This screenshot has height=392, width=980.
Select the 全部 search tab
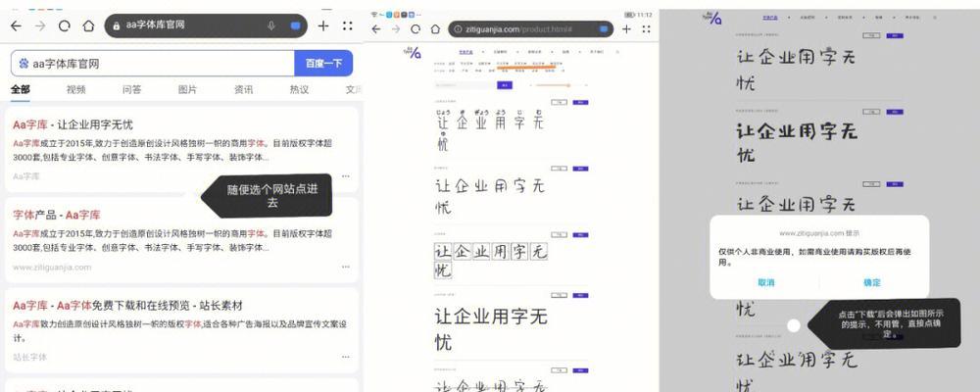point(20,89)
